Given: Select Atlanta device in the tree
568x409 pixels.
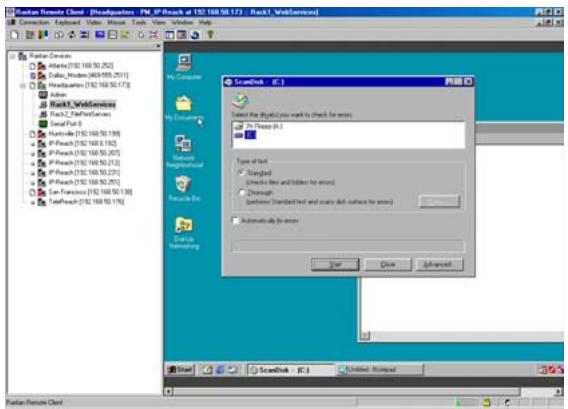Looking at the screenshot, I should (81, 66).
